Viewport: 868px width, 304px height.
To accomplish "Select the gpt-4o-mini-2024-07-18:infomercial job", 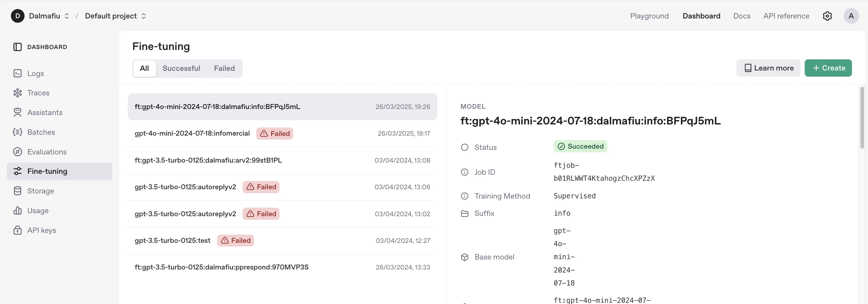I will pyautogui.click(x=282, y=134).
